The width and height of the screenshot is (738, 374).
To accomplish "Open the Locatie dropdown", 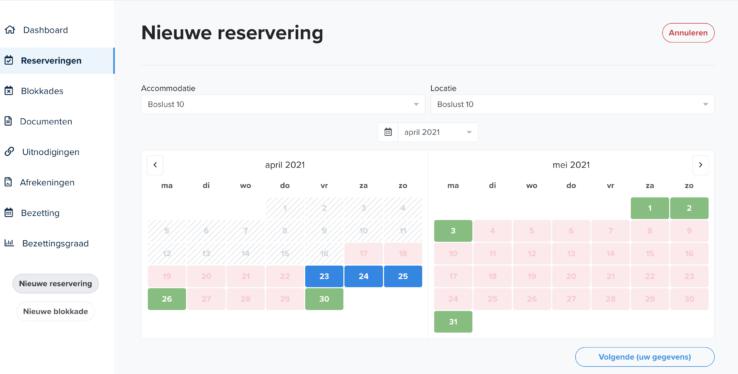I will click(572, 104).
